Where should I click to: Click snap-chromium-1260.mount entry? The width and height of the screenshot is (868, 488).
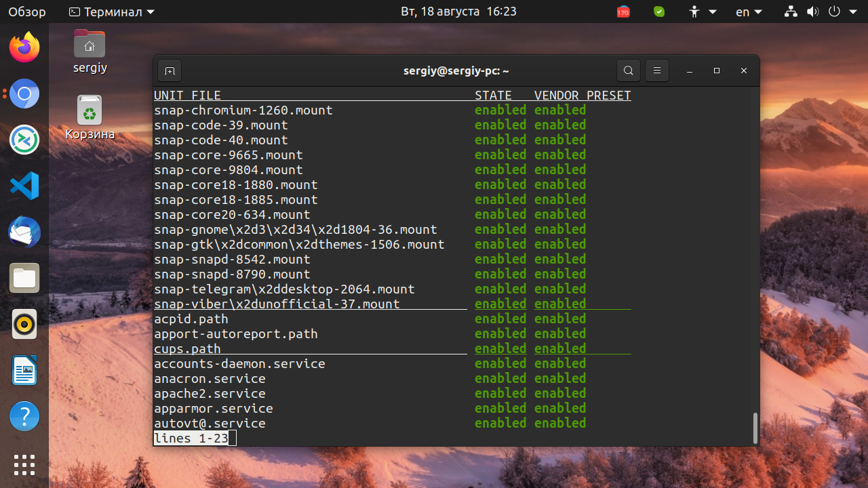point(243,110)
